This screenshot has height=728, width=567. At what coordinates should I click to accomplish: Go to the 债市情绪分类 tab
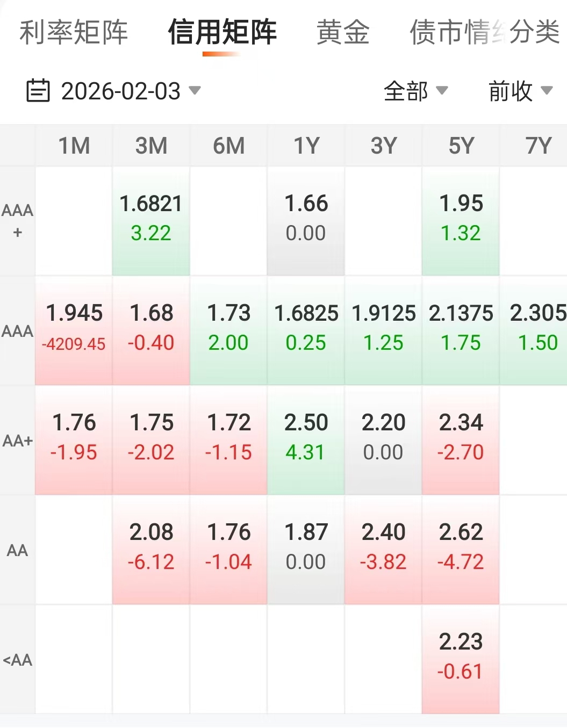coord(485,32)
